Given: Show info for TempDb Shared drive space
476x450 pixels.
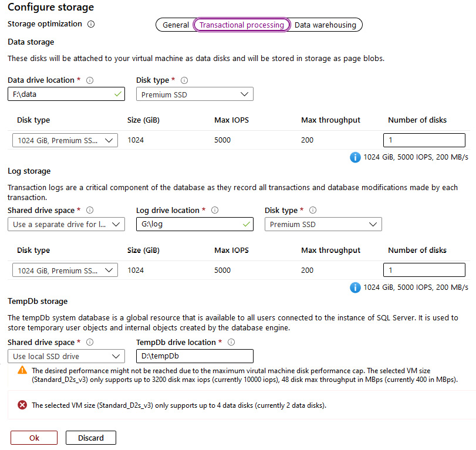Looking at the screenshot, I should [90, 342].
